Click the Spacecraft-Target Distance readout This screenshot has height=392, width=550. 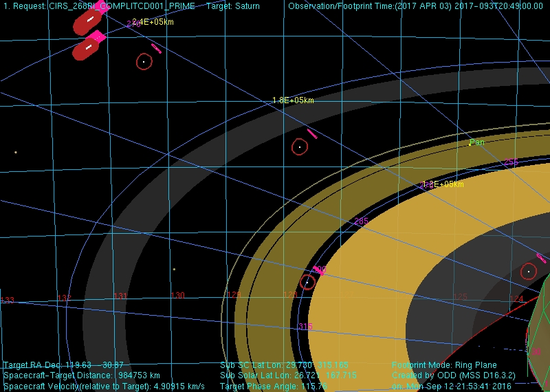(x=82, y=376)
